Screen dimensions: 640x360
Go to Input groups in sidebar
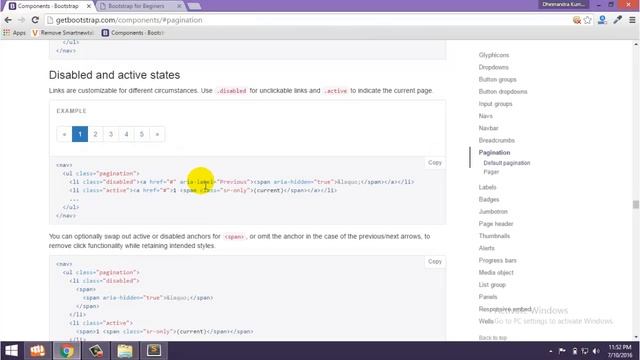point(496,104)
